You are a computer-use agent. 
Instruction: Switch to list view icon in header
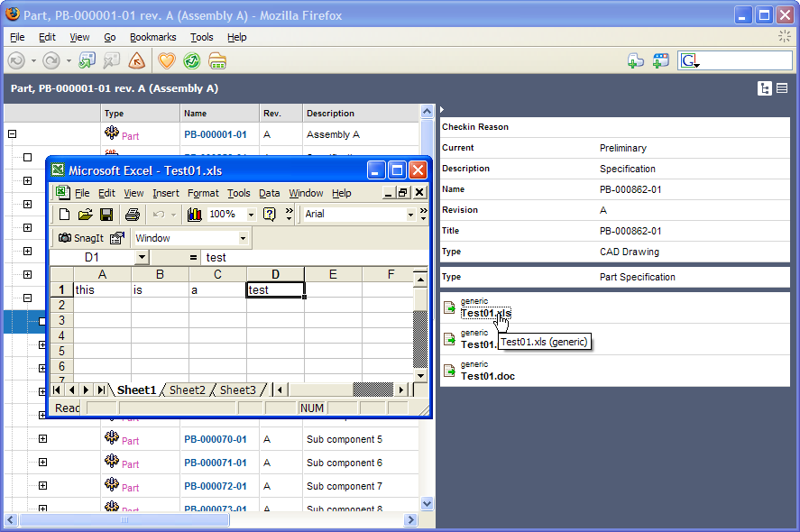tap(782, 88)
